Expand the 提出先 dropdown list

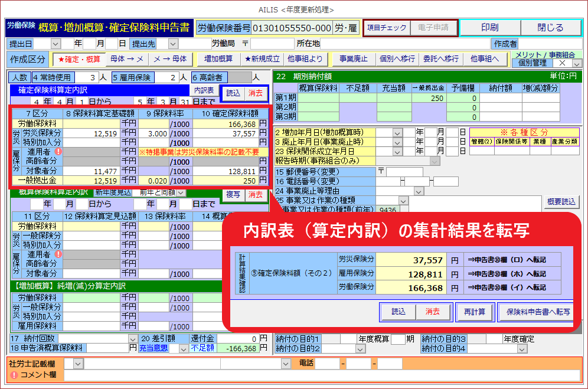point(173,44)
